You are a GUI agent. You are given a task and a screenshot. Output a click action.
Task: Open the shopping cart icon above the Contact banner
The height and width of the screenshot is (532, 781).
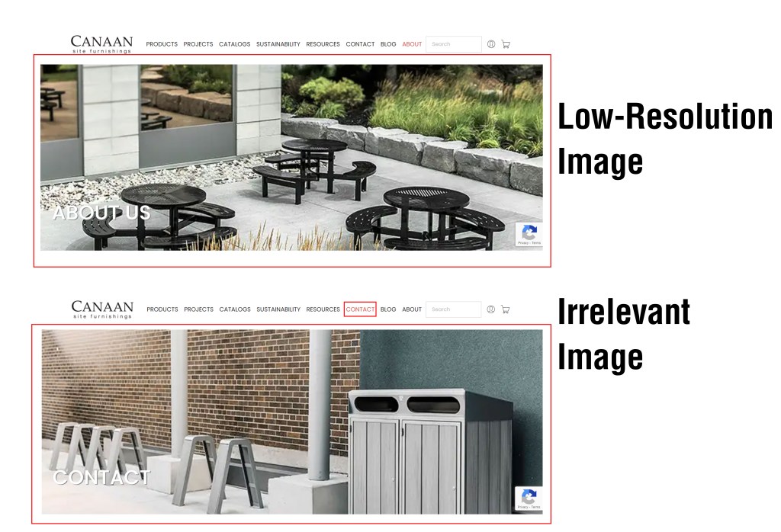coord(506,309)
